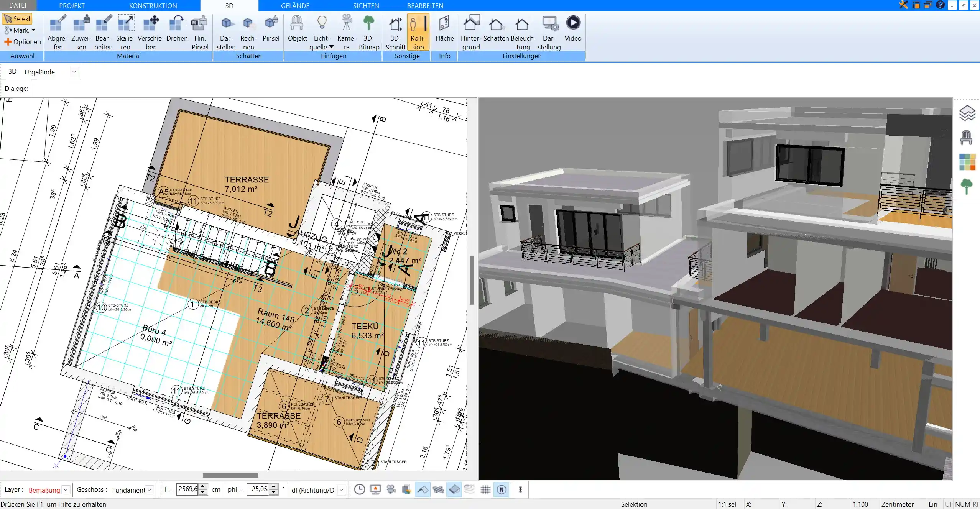Toggle the Kollision collision mode

[x=418, y=33]
